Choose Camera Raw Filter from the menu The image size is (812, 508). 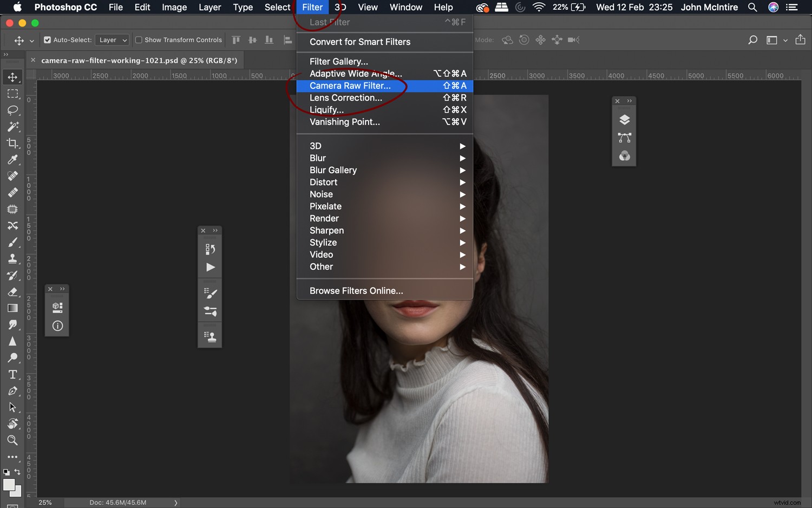350,86
